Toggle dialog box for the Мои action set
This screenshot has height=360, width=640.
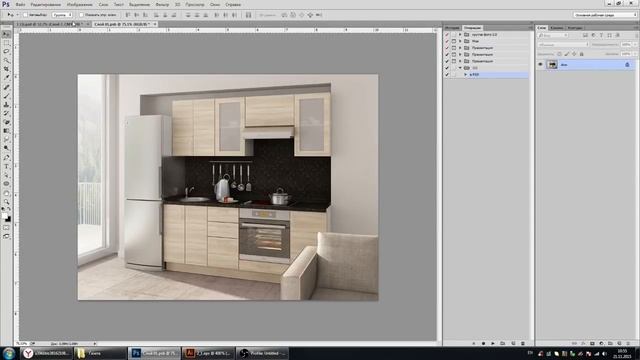(453, 41)
